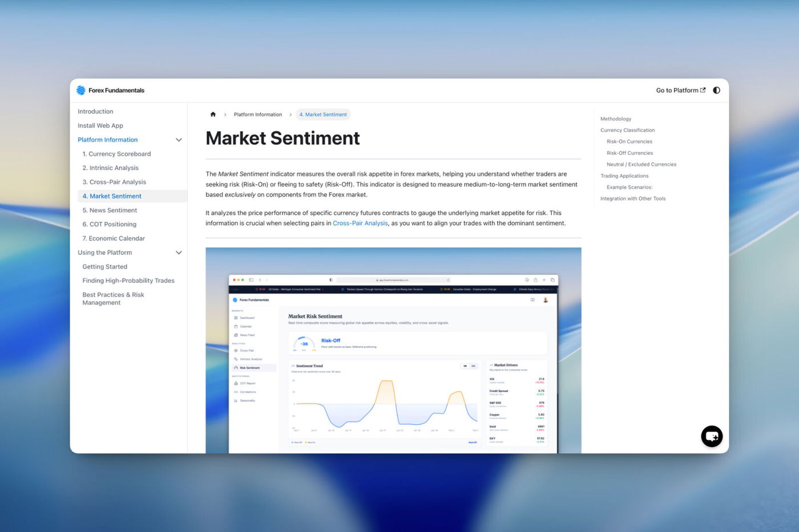The width and height of the screenshot is (799, 532).
Task: Collapse the Platform Information section chevron
Action: pos(179,140)
